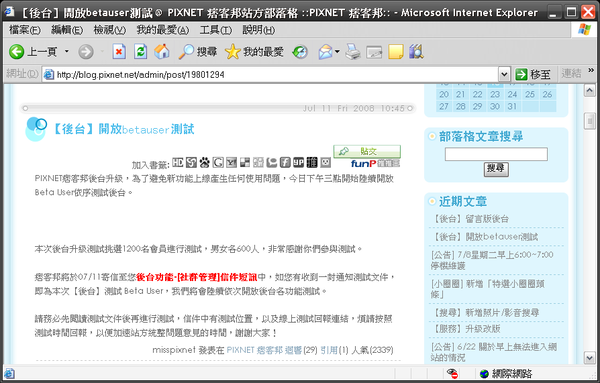Click the vertical scrollbar down arrow
This screenshot has width=600, height=383.
click(x=590, y=358)
